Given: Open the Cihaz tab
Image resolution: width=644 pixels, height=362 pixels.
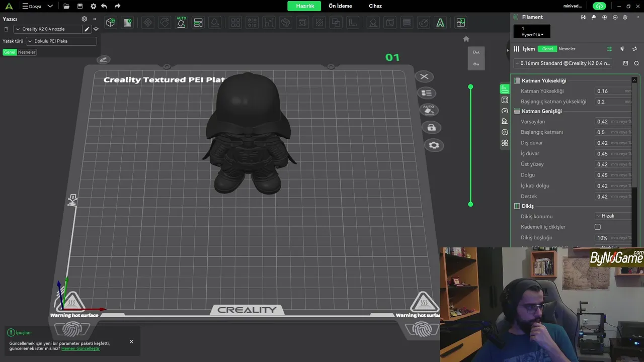Looking at the screenshot, I should pos(375,6).
